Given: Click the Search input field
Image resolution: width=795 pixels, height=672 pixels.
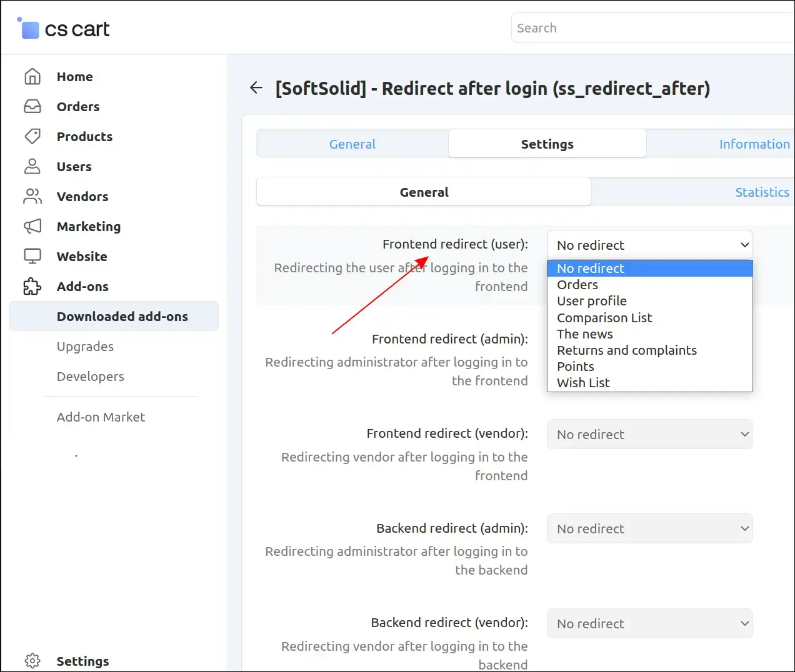Looking at the screenshot, I should point(653,27).
